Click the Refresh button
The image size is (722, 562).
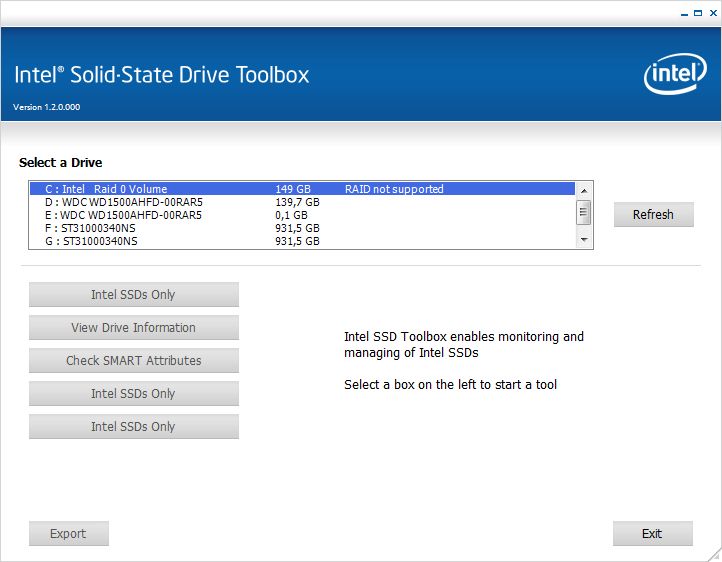click(653, 214)
